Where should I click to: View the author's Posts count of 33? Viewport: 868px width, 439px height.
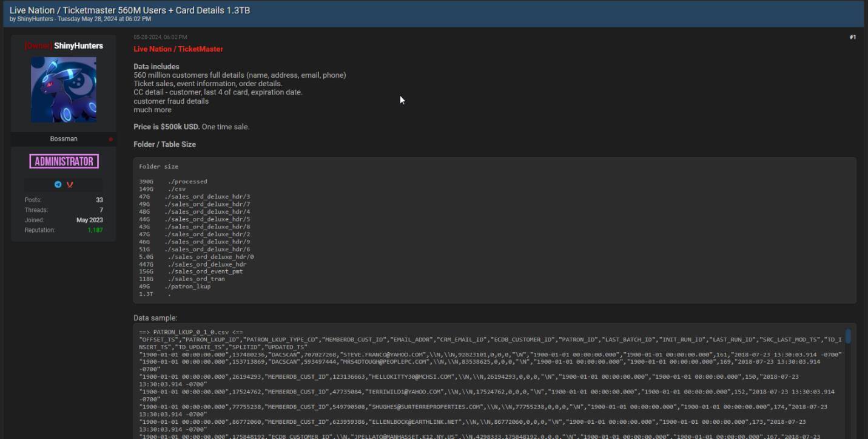[x=99, y=200]
